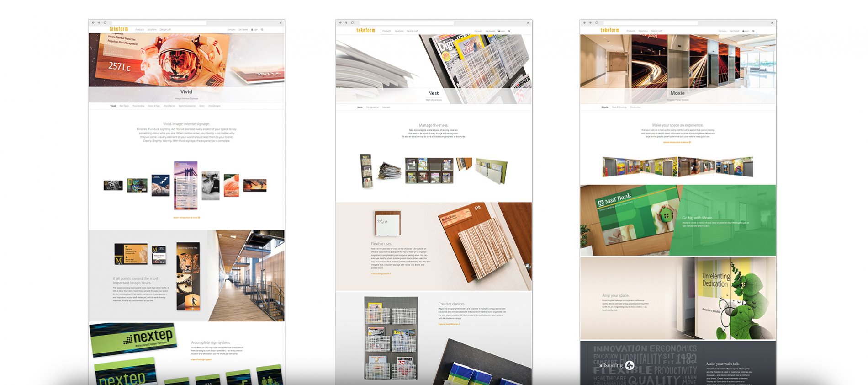Image resolution: width=868 pixels, height=385 pixels.
Task: Reload the Vivid page
Action: [x=105, y=22]
